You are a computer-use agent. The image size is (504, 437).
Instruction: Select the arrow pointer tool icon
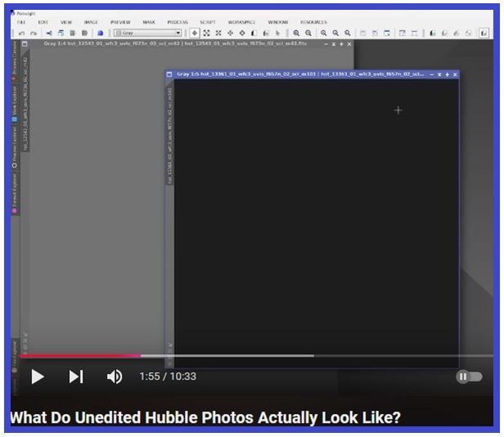point(277,33)
